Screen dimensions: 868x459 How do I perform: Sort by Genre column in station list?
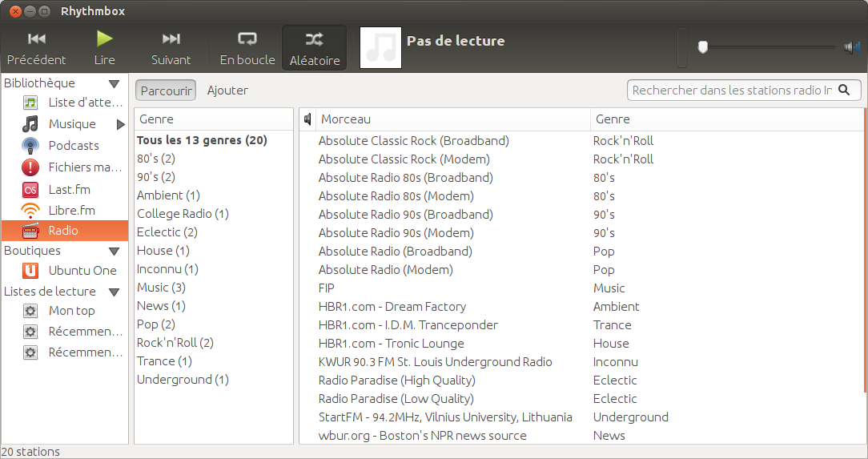pos(727,119)
